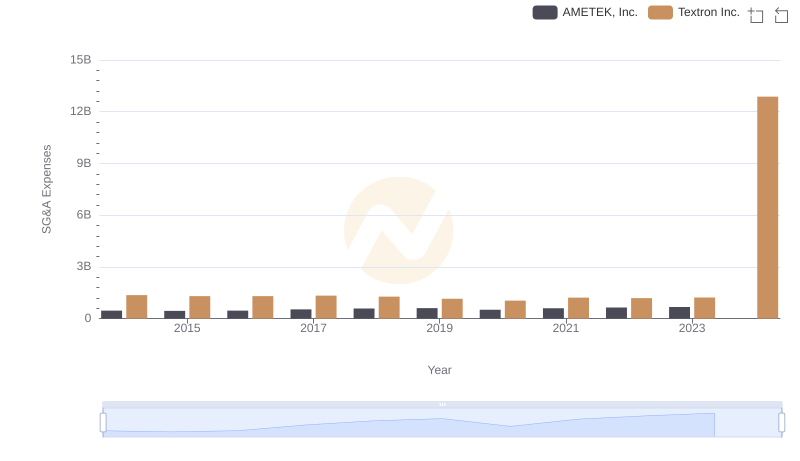Click the right handle of the range slider
This screenshot has width=800, height=461.
(x=782, y=423)
